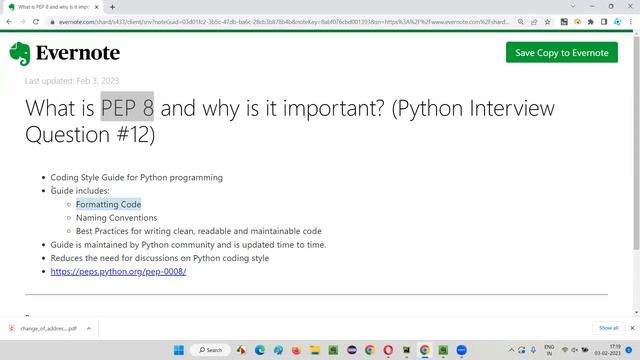Click Save Copy to Evernote button

pyautogui.click(x=562, y=53)
